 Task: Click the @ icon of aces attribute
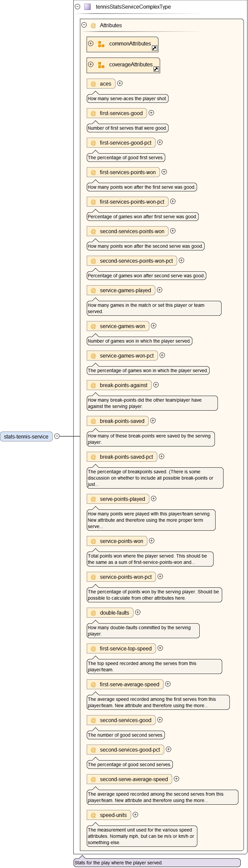[x=93, y=84]
